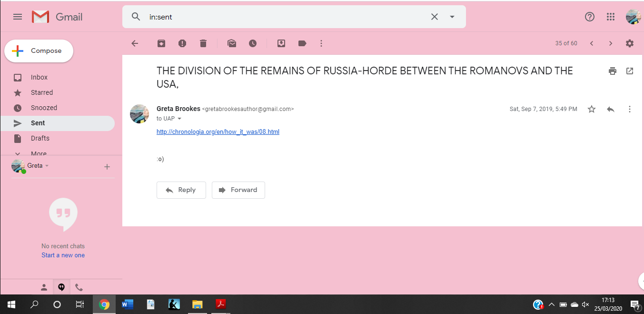Image resolution: width=644 pixels, height=314 pixels.
Task: Open the email in a new window
Action: pos(630,71)
